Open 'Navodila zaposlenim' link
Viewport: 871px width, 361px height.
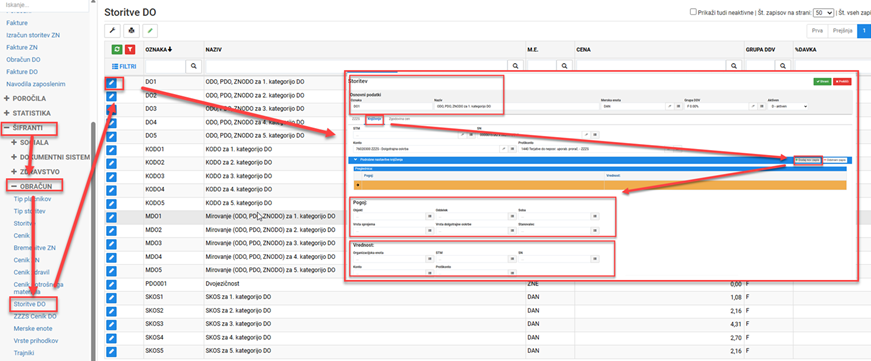point(36,84)
